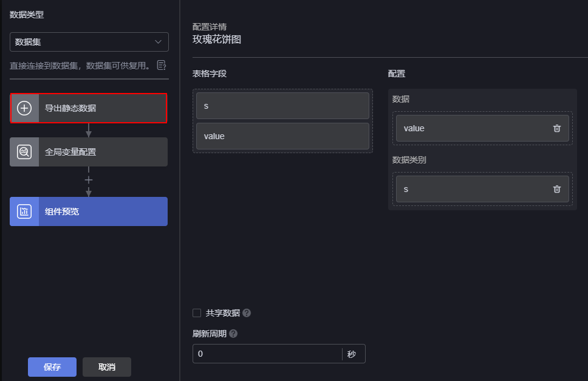Click the help icon beside 刷新周期
Image resolution: width=588 pixels, height=381 pixels.
coord(233,334)
